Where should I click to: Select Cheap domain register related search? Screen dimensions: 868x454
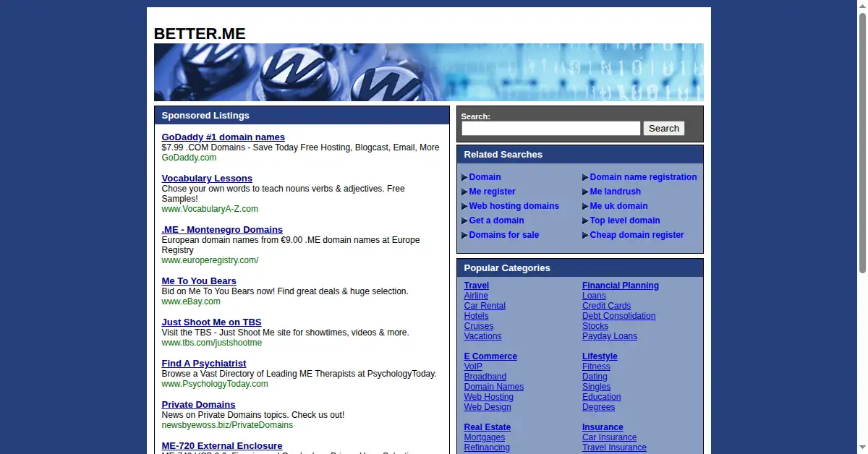[637, 235]
